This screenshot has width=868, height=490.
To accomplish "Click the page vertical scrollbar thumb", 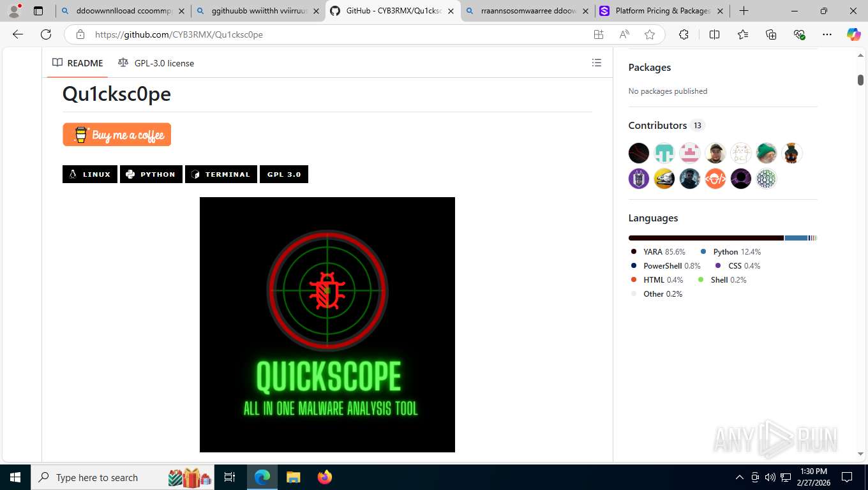I will tap(860, 80).
